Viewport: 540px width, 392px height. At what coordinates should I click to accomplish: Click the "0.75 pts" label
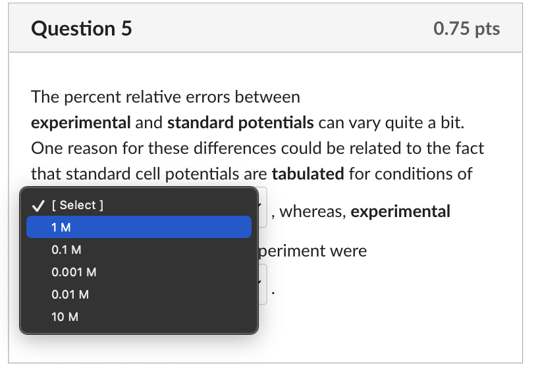pos(466,28)
